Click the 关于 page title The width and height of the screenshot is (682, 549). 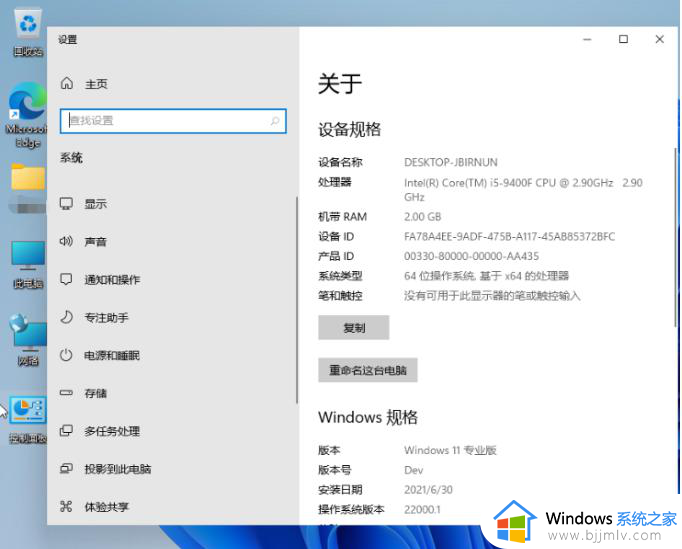[x=340, y=84]
